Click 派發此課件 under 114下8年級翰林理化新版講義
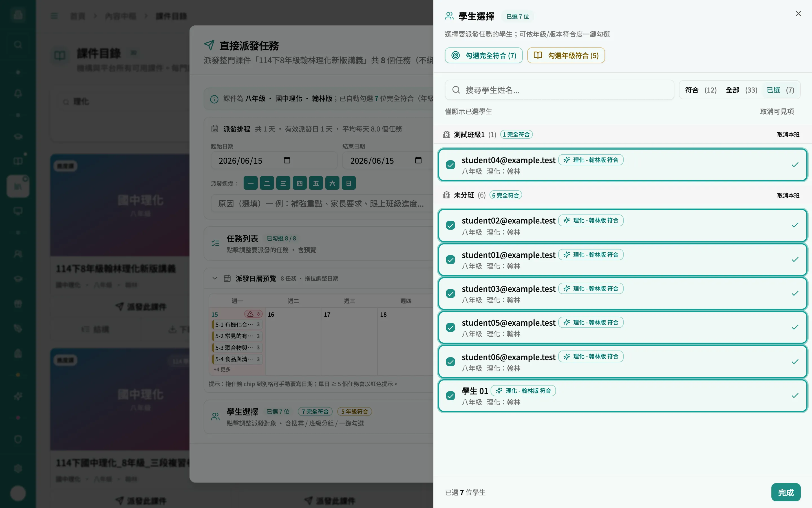Screen dimensions: 812x508 (x=141, y=307)
